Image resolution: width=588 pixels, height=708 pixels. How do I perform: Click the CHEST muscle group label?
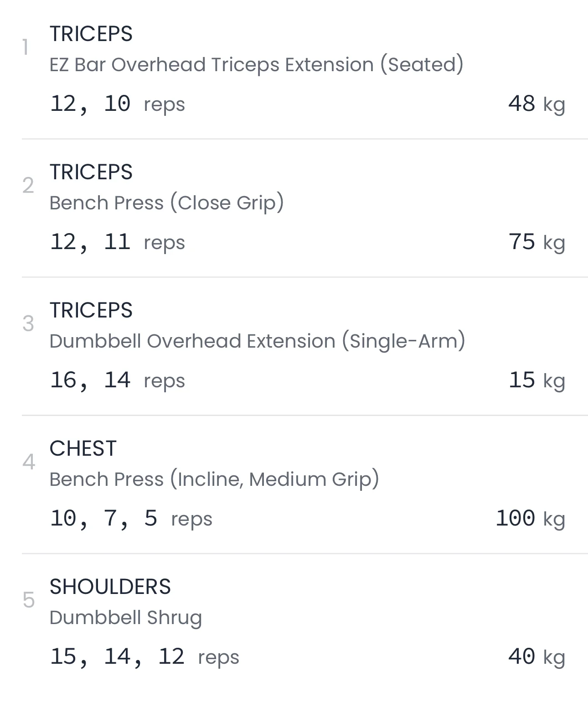click(83, 448)
